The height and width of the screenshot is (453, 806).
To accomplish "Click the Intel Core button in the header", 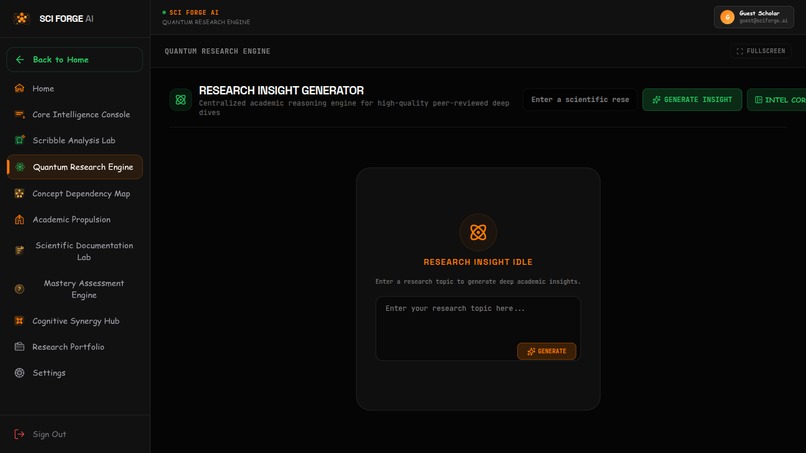I will (x=776, y=100).
